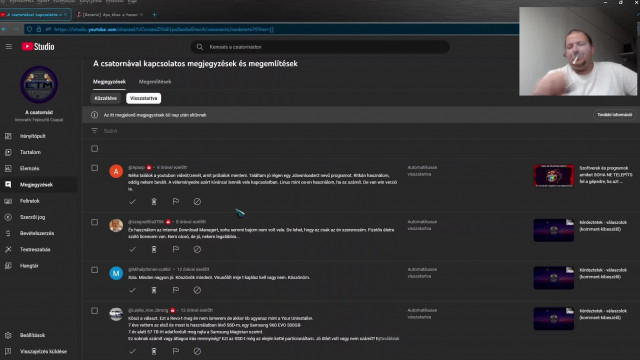Screen dimensions: 640x360
Task: Open the filter icon beside Szűrő
Action: pyautogui.click(x=94, y=131)
